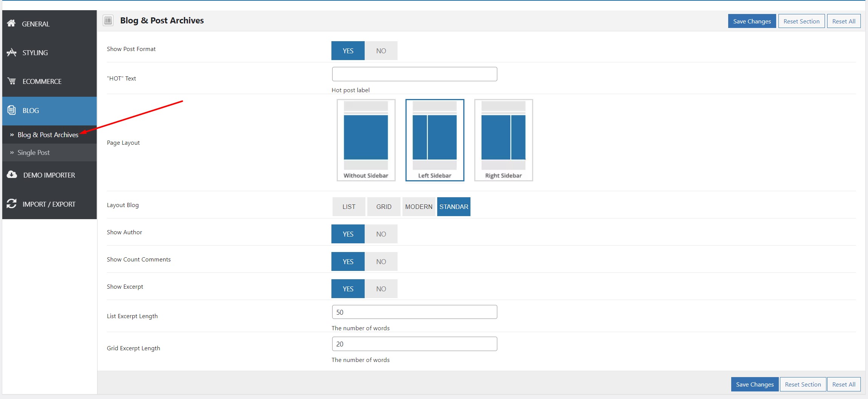The image size is (868, 399).
Task: Click bottom Reset Section button
Action: pyautogui.click(x=803, y=384)
